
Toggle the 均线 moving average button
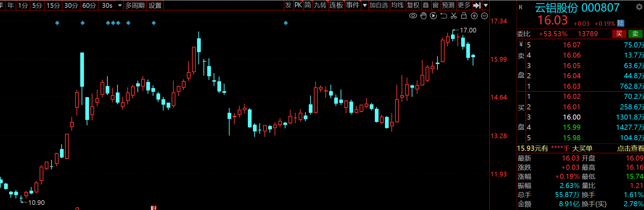tap(398, 5)
